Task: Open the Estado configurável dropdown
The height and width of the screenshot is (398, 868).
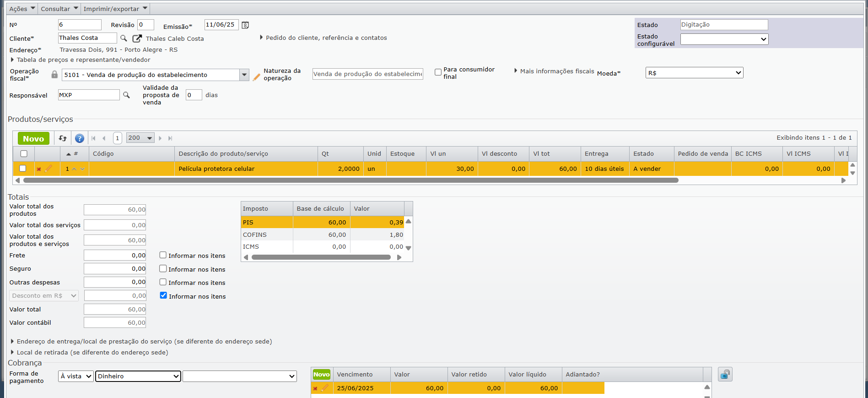Action: 724,39
